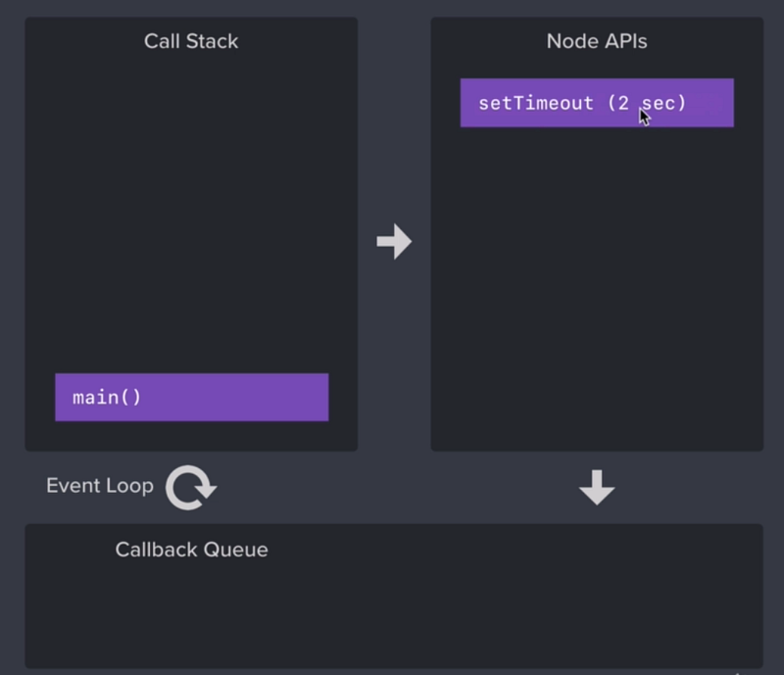Image resolution: width=784 pixels, height=675 pixels.
Task: Click the Callback Queue heading
Action: (x=191, y=550)
